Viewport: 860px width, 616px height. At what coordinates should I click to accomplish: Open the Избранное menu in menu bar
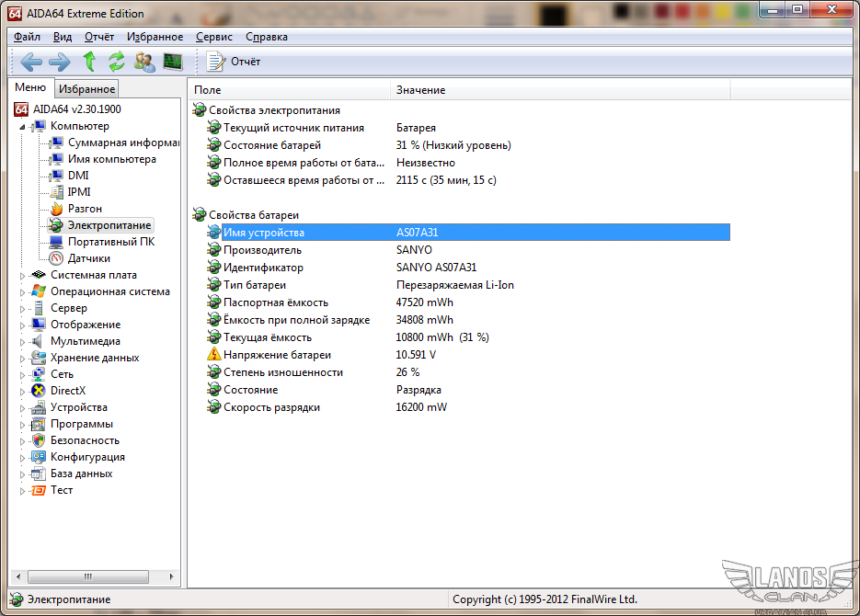tap(155, 37)
